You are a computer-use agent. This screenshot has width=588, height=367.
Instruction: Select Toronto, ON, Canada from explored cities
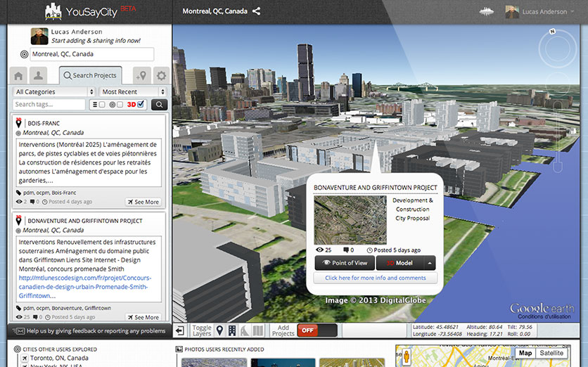59,358
